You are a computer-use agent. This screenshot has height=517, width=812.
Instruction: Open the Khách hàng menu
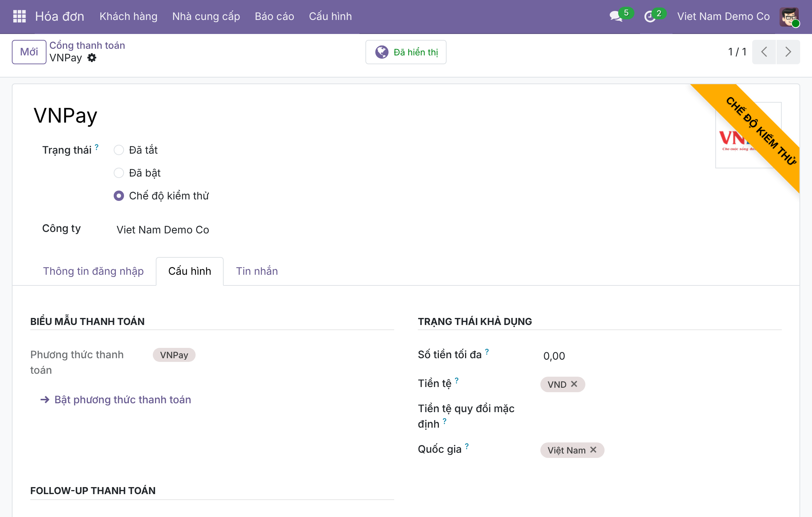coord(128,16)
